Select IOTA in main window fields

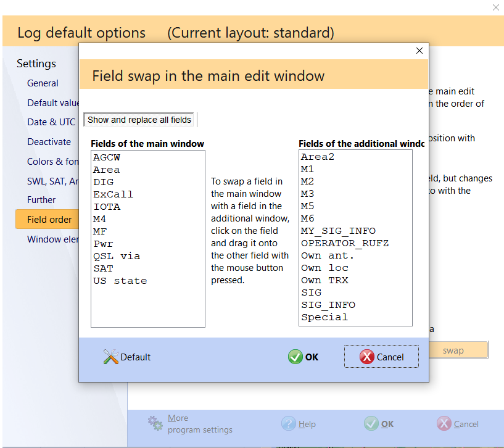(148, 207)
